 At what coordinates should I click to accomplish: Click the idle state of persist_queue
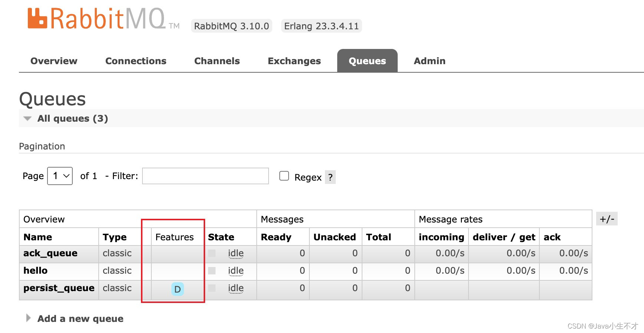point(236,288)
